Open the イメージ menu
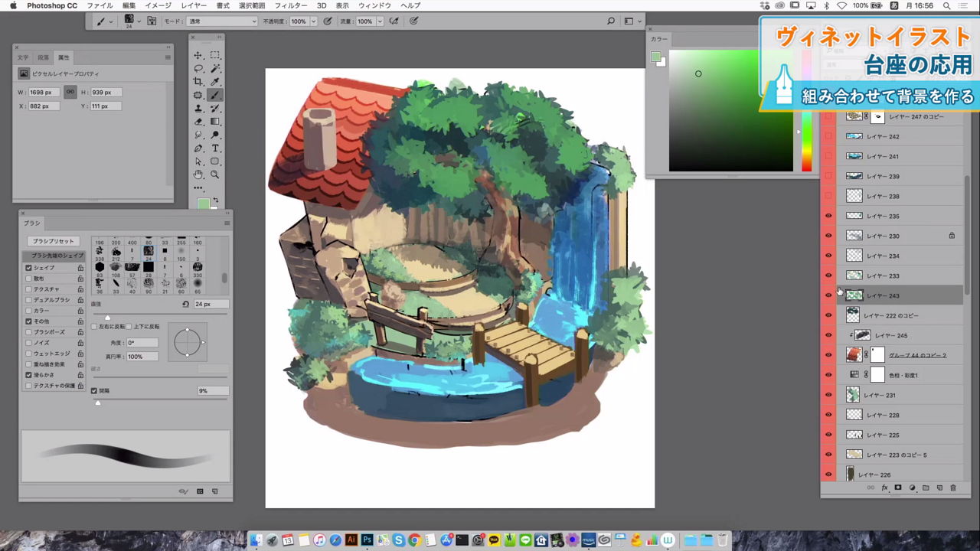This screenshot has height=551, width=980. tap(158, 5)
